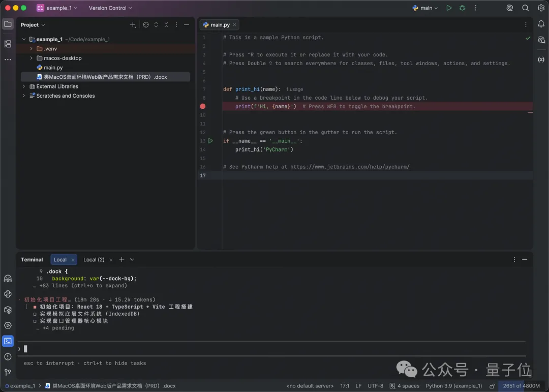Toggle read-only lock icon in status bar
The image size is (549, 392).
tap(492, 386)
